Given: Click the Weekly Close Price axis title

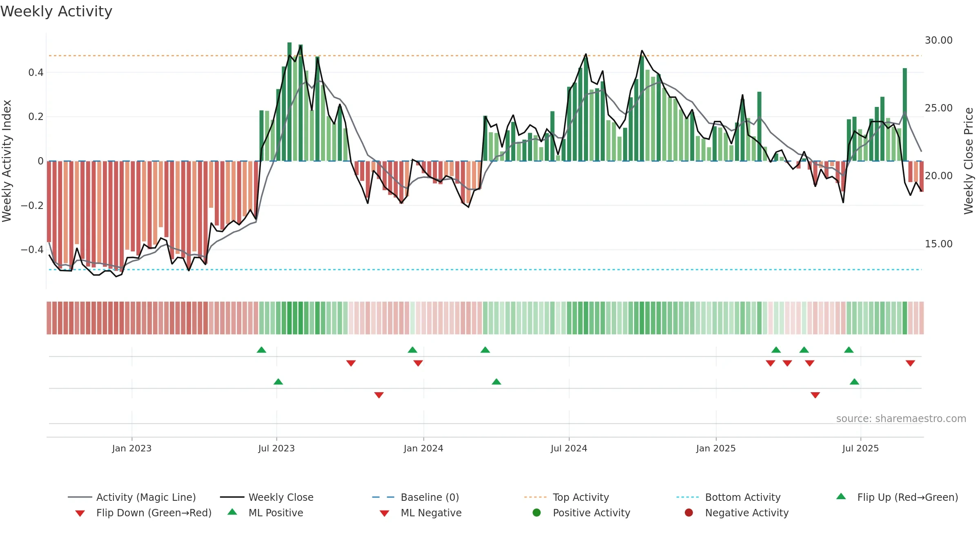Looking at the screenshot, I should (x=969, y=161).
